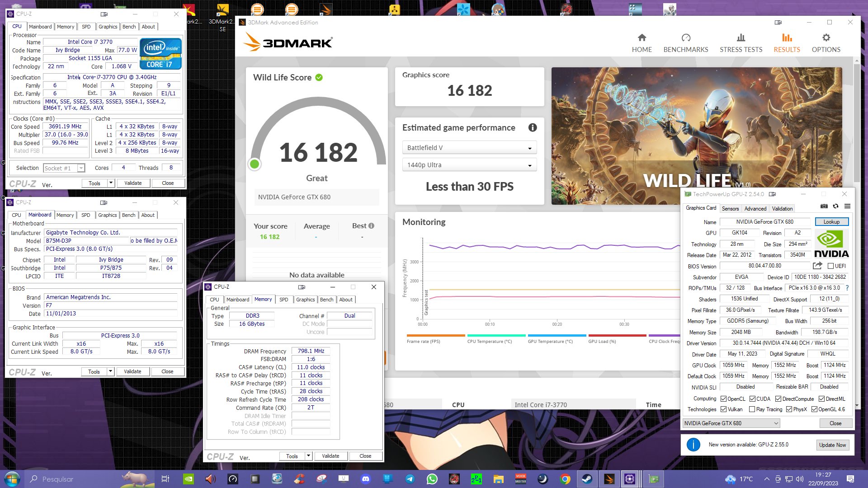Screen dimensions: 868x488
Task: Click the info icon beside Best score
Action: tap(371, 225)
